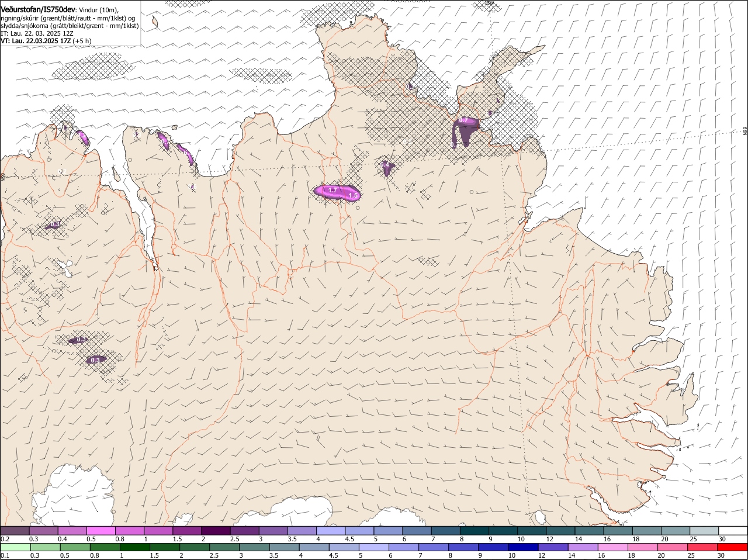The image size is (748, 560).
Task: Click lower legend swatch between 8 and 9
Action: pyautogui.click(x=463, y=547)
